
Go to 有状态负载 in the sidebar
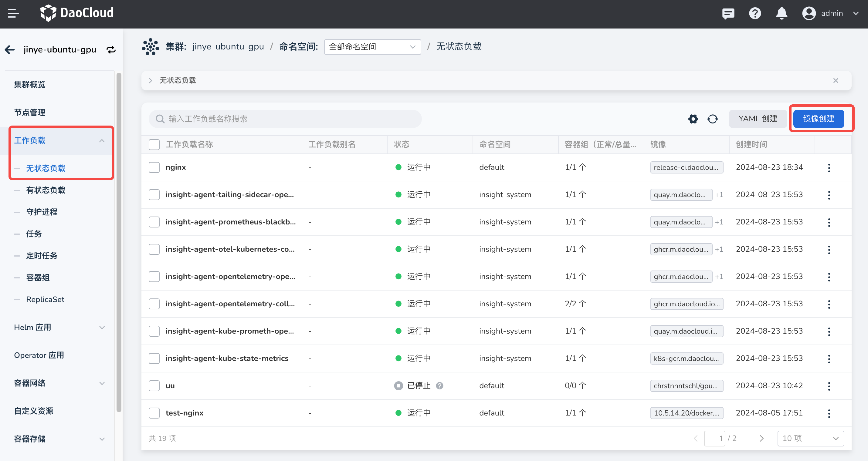click(46, 190)
